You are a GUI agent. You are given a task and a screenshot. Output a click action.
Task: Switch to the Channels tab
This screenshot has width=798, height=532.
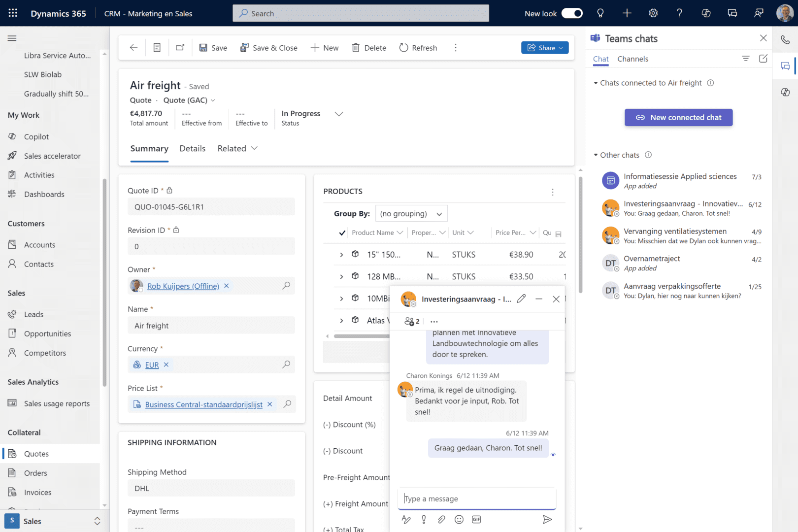[632, 59]
